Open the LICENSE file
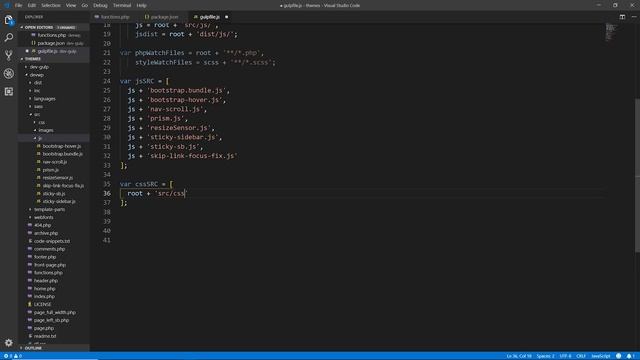This screenshot has width=640, height=360. pyautogui.click(x=53, y=304)
